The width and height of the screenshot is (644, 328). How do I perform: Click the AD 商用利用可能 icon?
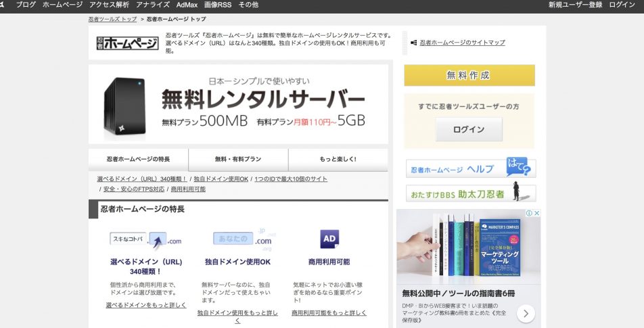point(329,239)
